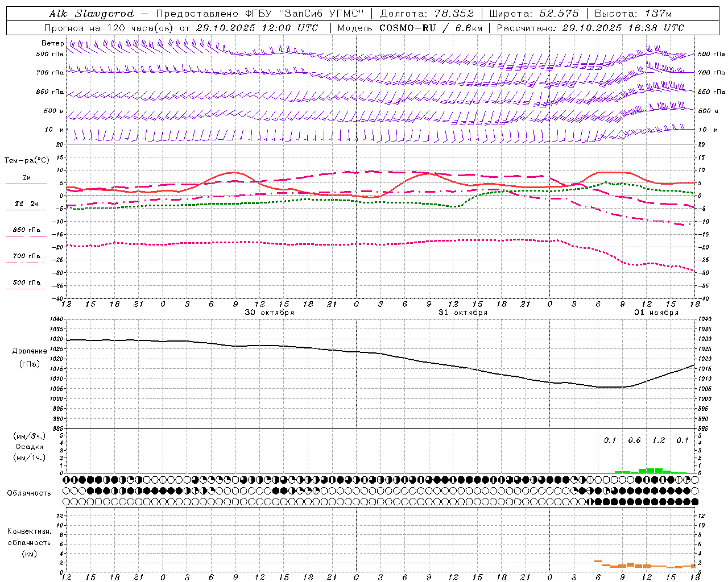Click the Рассчитано: 29.10.2025 16:38 UTC timestamp
The width and height of the screenshot is (728, 582).
[x=590, y=28]
